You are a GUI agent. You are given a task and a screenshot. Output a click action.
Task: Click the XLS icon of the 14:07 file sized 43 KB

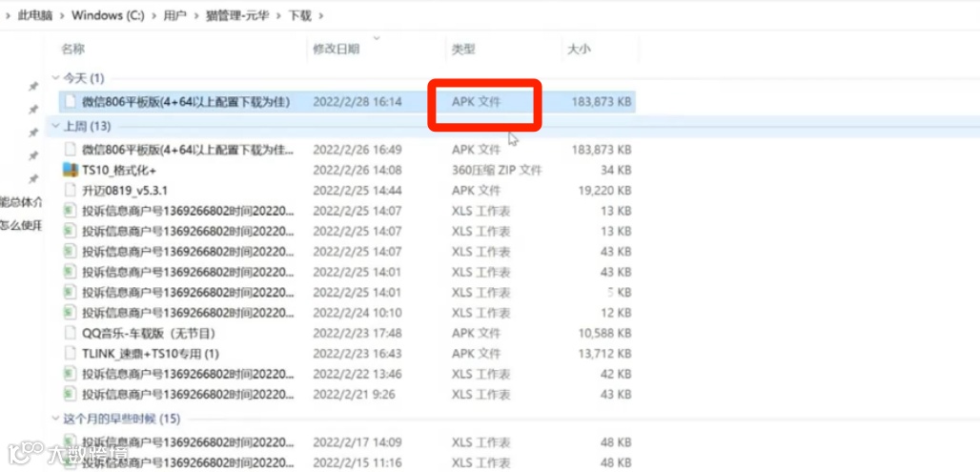[x=71, y=252]
